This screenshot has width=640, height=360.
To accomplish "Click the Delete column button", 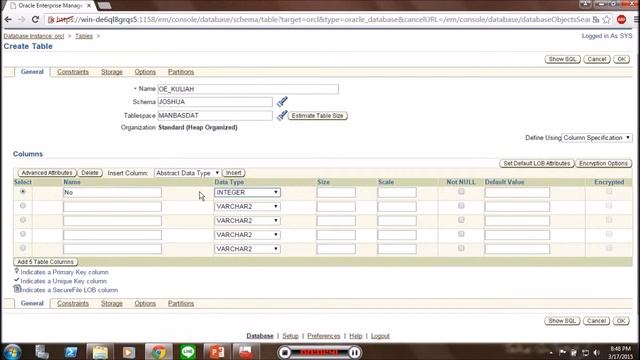I will click(x=90, y=173).
